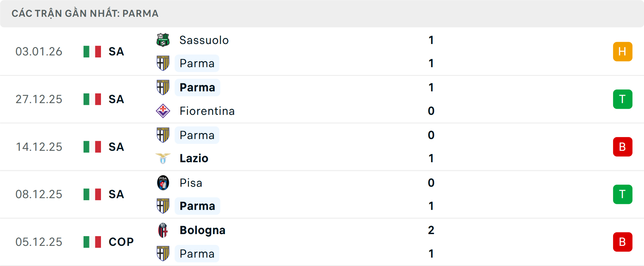The width and height of the screenshot is (644, 266).
Task: Click the Italian flag beside the 03.01.26 match
Action: (92, 51)
